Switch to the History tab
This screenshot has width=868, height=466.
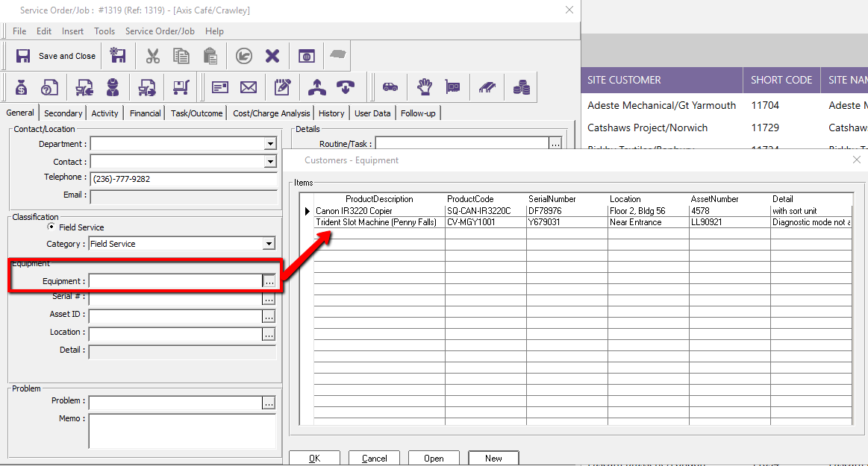[x=331, y=113]
